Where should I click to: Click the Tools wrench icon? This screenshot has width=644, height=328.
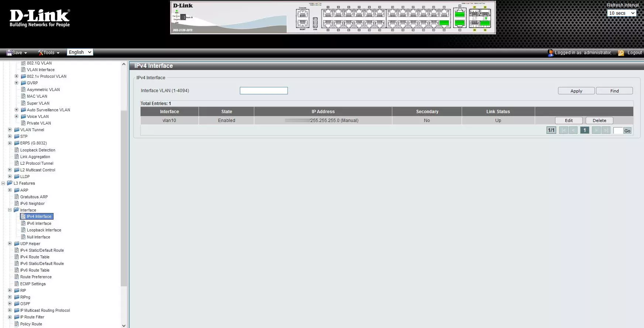pos(41,53)
